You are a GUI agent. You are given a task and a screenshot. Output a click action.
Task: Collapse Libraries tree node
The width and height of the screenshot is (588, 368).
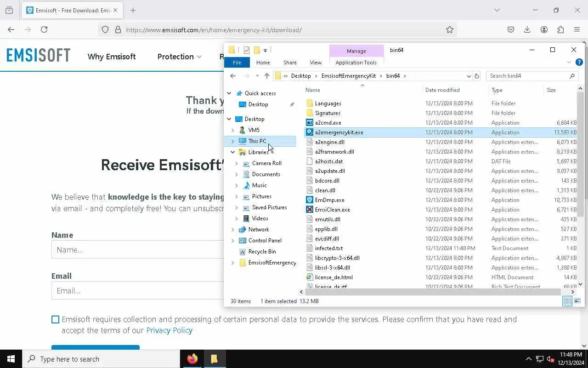232,152
